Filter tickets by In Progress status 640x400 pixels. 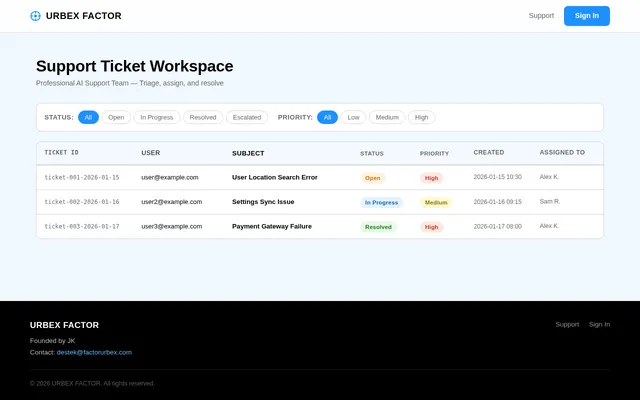[157, 117]
